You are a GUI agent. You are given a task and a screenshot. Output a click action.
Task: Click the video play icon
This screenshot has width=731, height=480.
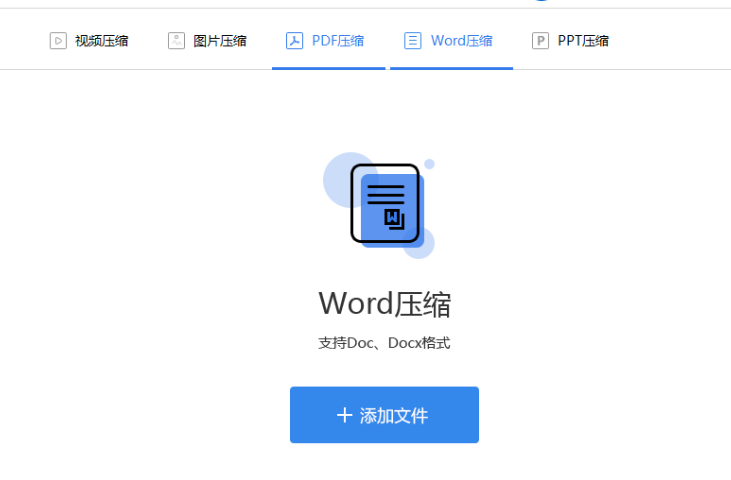(58, 41)
